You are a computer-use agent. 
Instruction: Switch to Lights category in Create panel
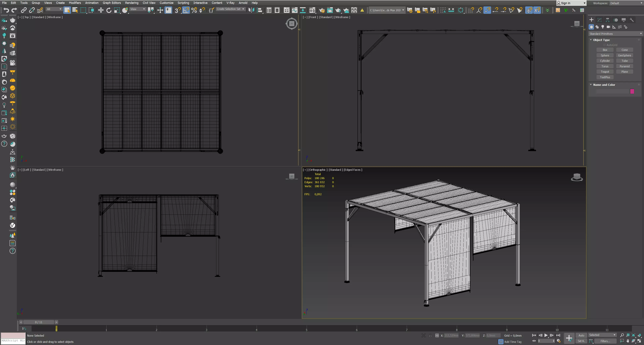tap(603, 27)
